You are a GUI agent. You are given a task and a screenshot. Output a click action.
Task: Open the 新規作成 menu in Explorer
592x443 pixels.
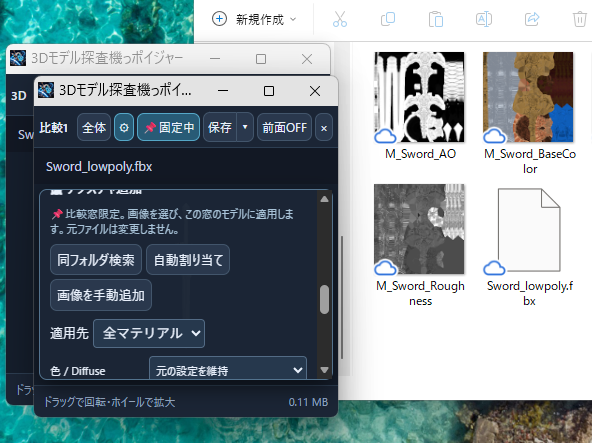pyautogui.click(x=254, y=19)
